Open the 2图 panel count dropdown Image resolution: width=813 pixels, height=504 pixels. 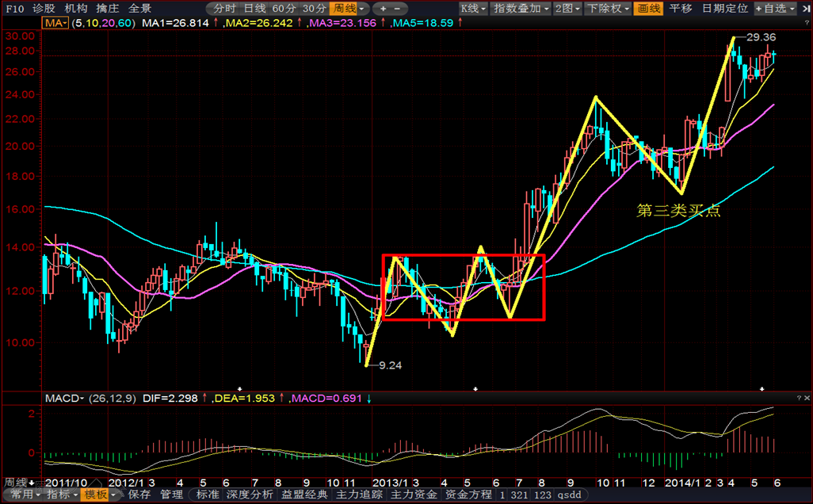click(x=567, y=8)
